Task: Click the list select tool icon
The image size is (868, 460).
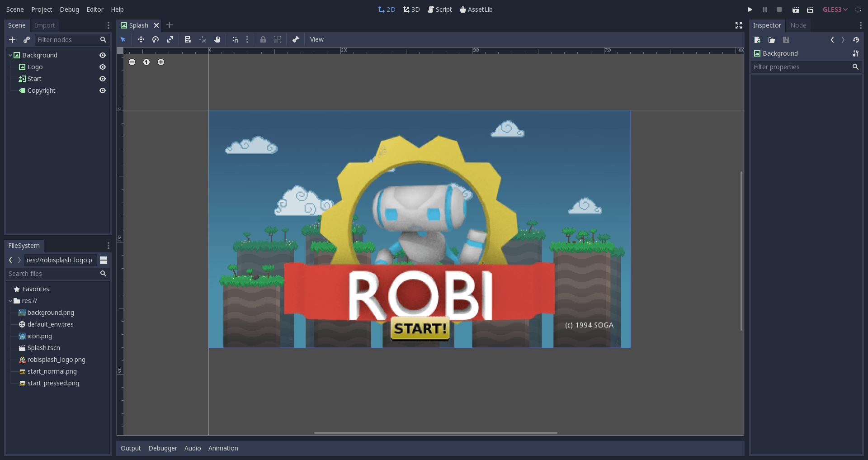Action: pos(188,40)
